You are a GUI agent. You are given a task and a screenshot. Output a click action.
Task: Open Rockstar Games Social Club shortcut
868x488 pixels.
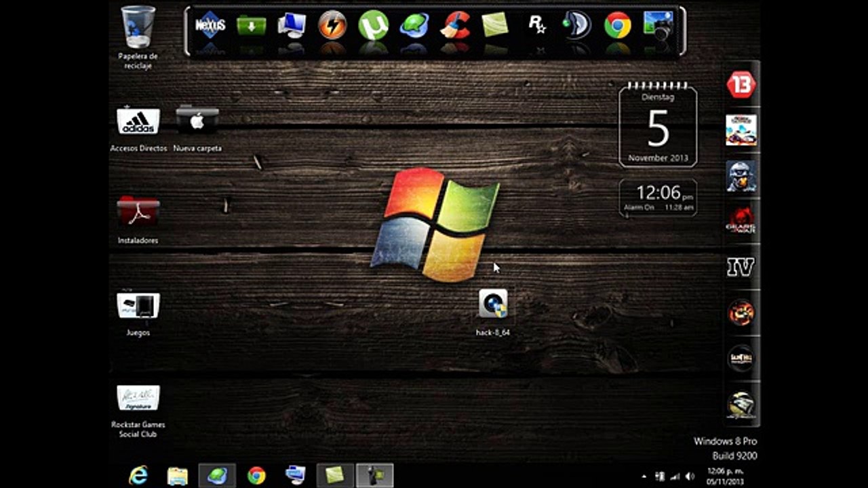click(x=138, y=410)
